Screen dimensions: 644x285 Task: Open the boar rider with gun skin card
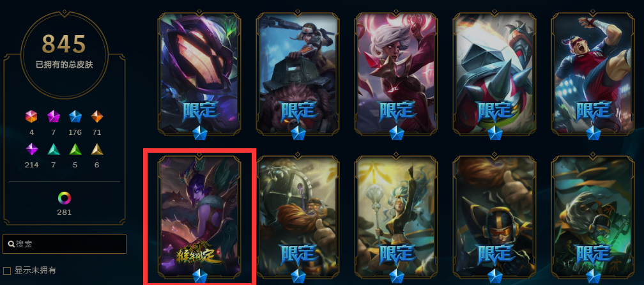click(x=298, y=74)
